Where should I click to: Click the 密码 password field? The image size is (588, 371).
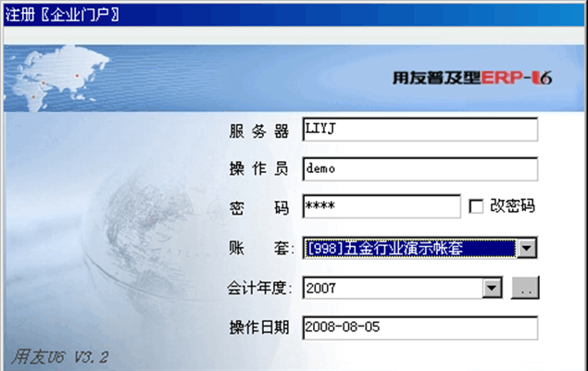point(382,206)
